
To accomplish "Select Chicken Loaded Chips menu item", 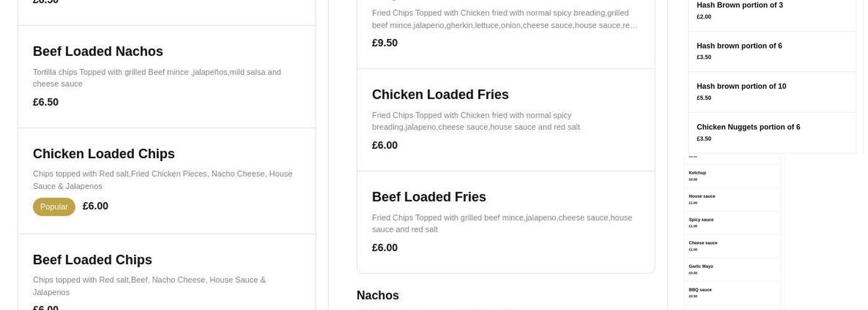I will tap(104, 154).
